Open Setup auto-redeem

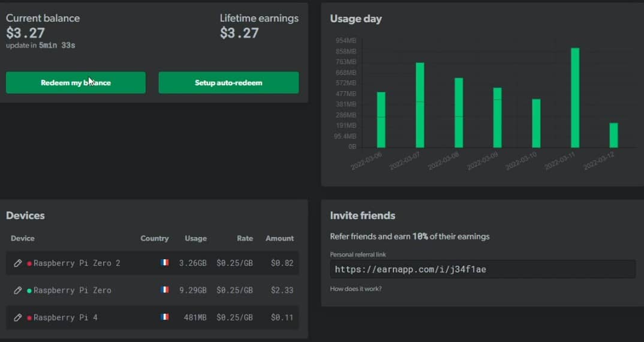click(x=228, y=83)
